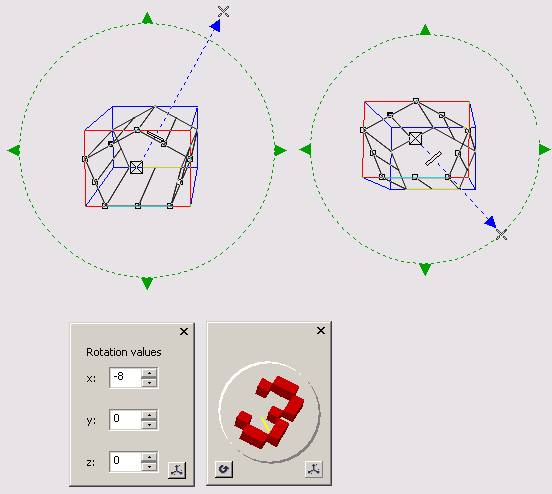Decrease the y rotation value with down spinner
This screenshot has height=494, width=552.
(150, 425)
